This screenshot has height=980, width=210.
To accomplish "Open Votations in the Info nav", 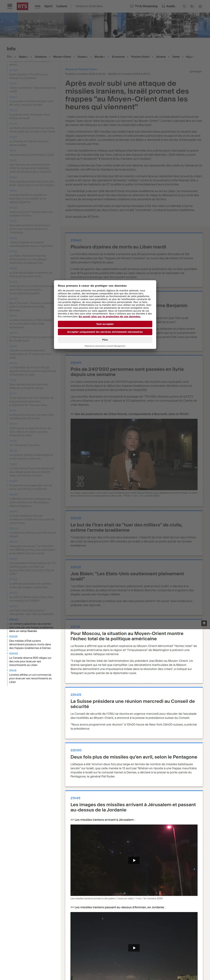I will 41,57.
